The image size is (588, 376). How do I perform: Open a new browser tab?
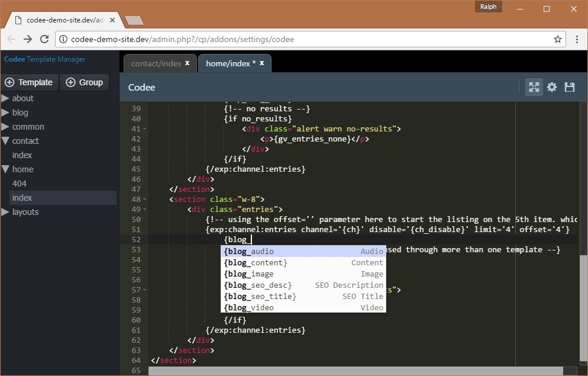134,21
